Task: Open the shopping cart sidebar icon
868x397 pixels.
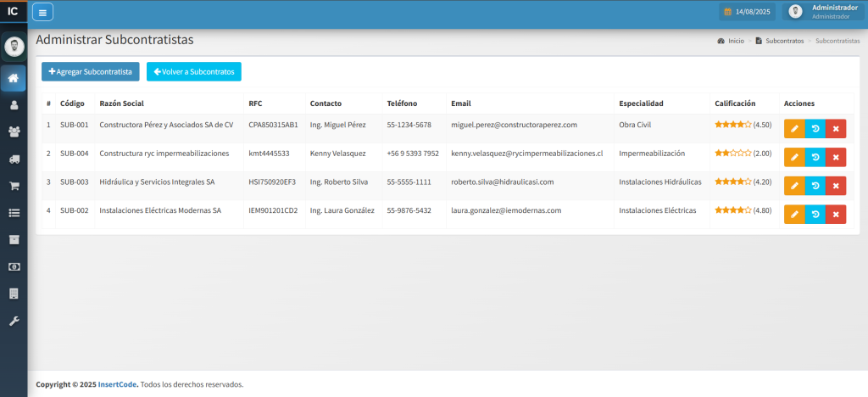Action: pos(14,186)
